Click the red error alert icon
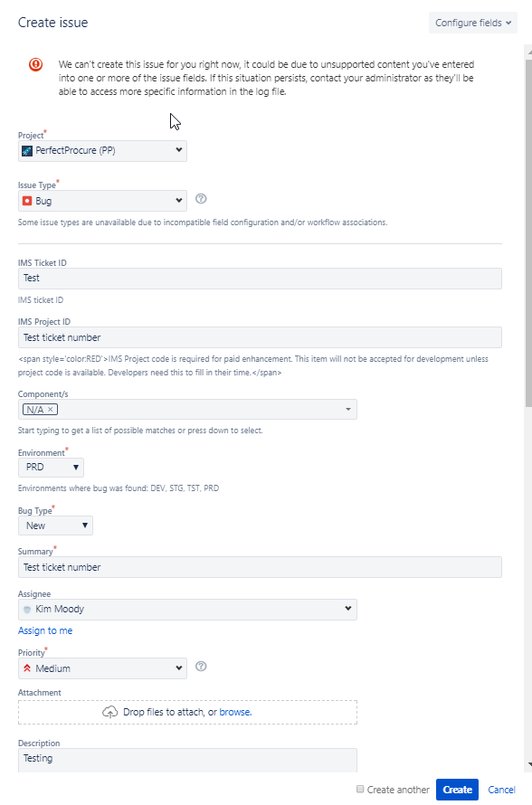 click(35, 64)
